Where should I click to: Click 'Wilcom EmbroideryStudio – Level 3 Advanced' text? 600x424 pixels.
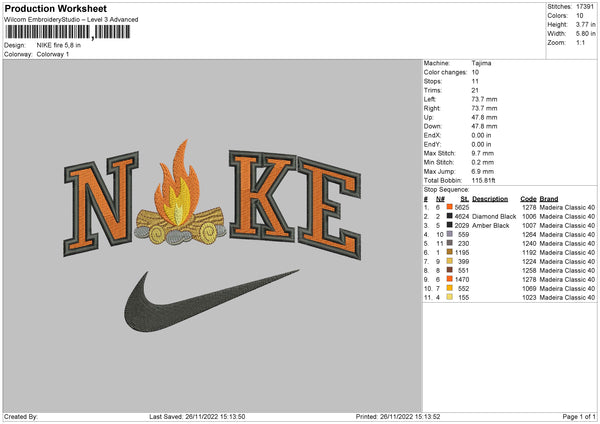[x=71, y=19]
